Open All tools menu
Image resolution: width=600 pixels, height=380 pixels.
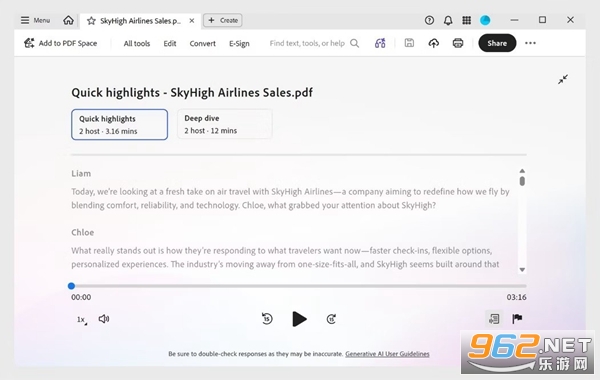coord(137,44)
